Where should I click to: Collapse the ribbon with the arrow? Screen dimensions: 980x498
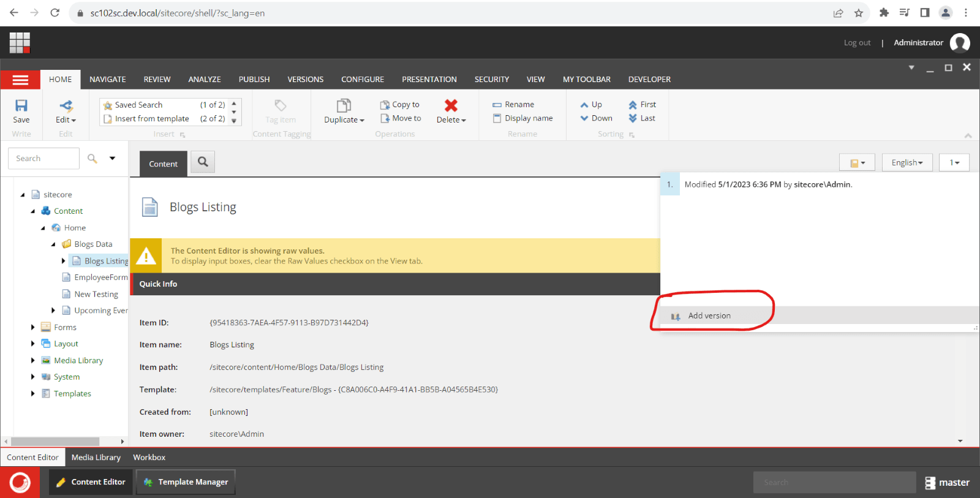pyautogui.click(x=968, y=136)
